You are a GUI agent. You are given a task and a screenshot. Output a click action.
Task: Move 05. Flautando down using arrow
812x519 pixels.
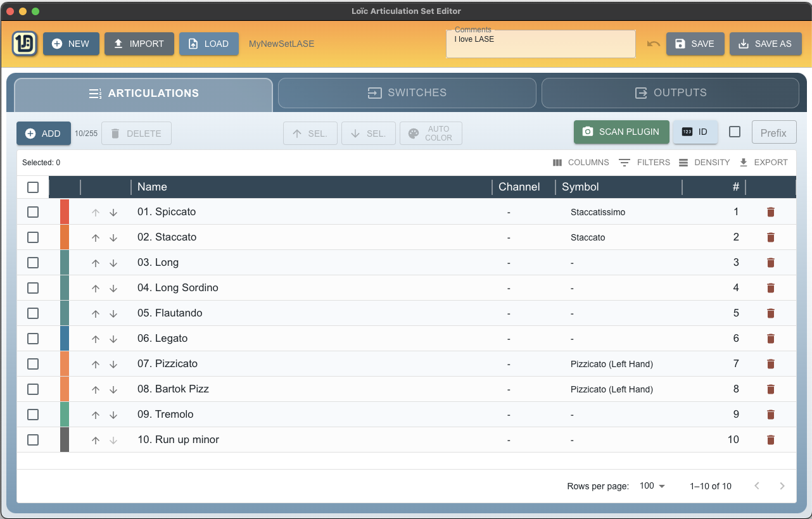(113, 314)
